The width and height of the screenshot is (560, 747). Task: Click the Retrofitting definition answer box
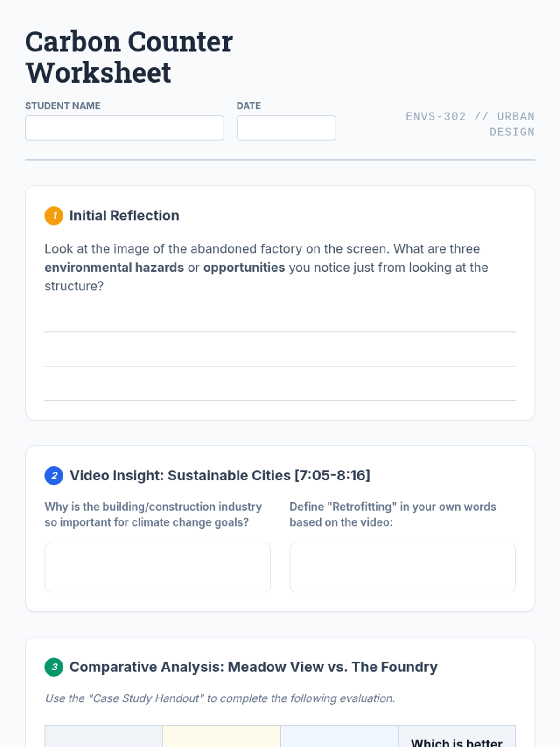click(x=402, y=567)
